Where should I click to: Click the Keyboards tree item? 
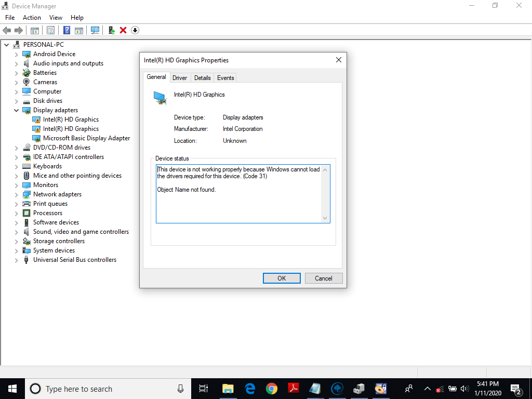[x=47, y=166]
